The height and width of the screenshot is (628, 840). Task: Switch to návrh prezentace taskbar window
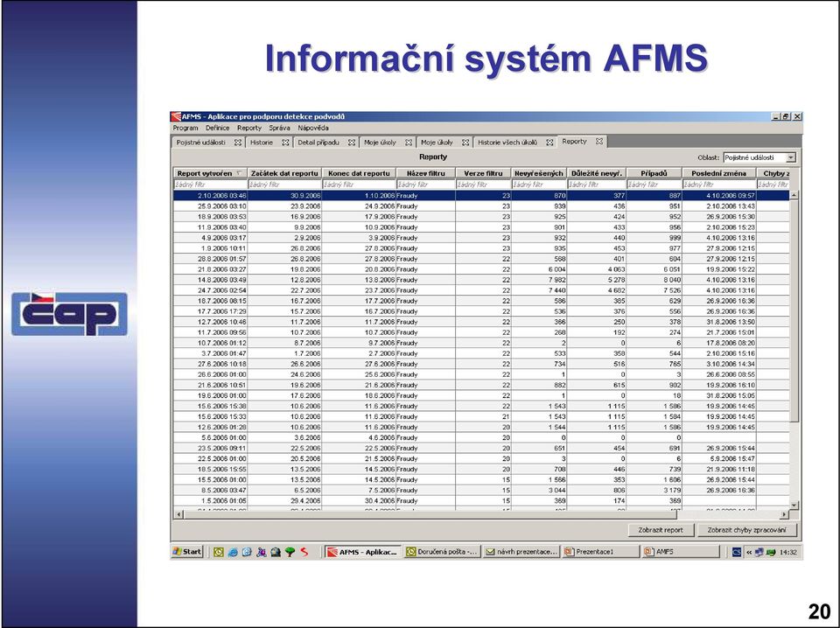(521, 551)
